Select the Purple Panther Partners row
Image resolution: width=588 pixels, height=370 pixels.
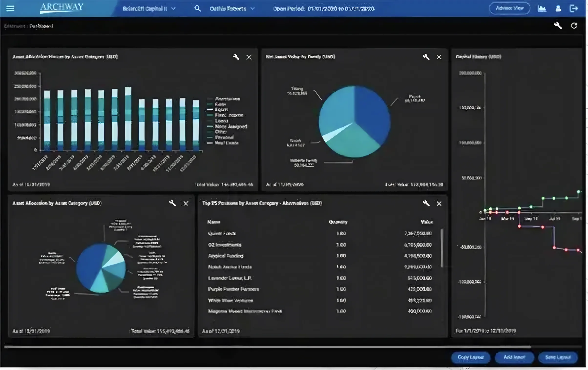click(320, 289)
